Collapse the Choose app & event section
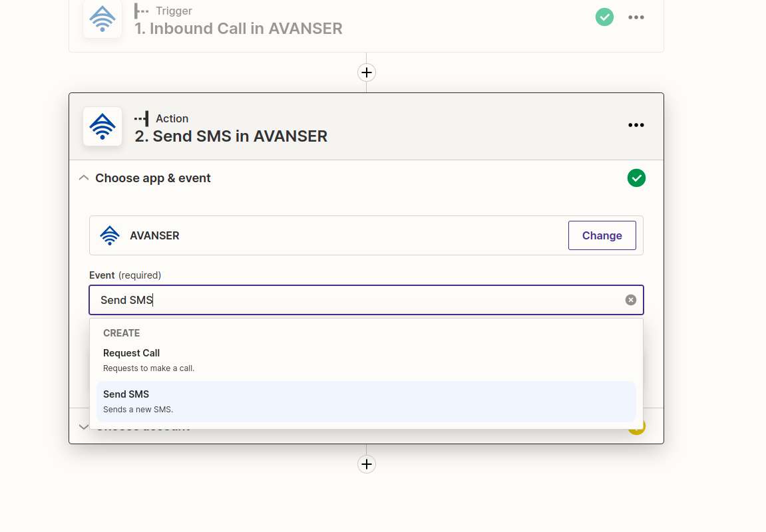Image resolution: width=766 pixels, height=532 pixels. (84, 178)
